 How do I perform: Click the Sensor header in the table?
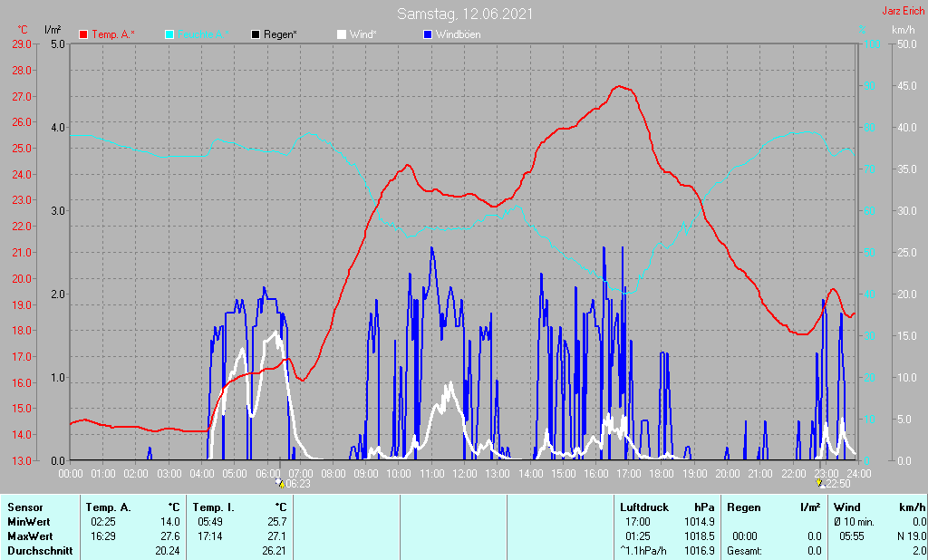[24, 507]
